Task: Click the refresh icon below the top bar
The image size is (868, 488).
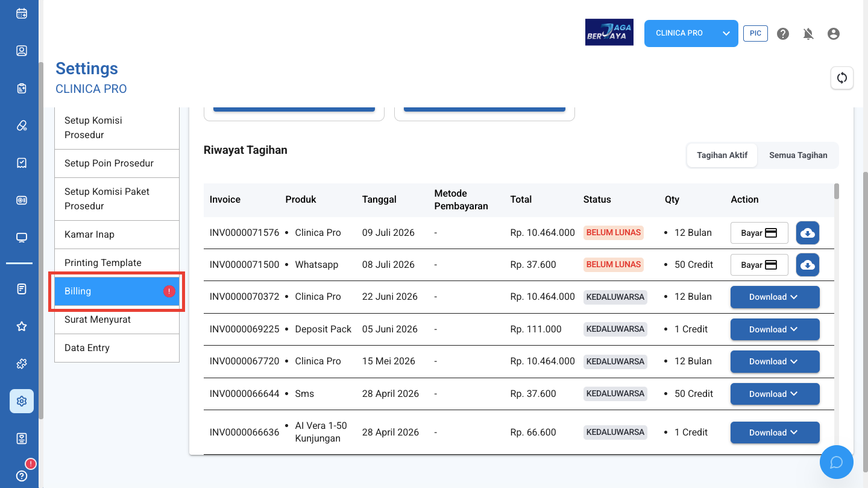Action: tap(842, 78)
